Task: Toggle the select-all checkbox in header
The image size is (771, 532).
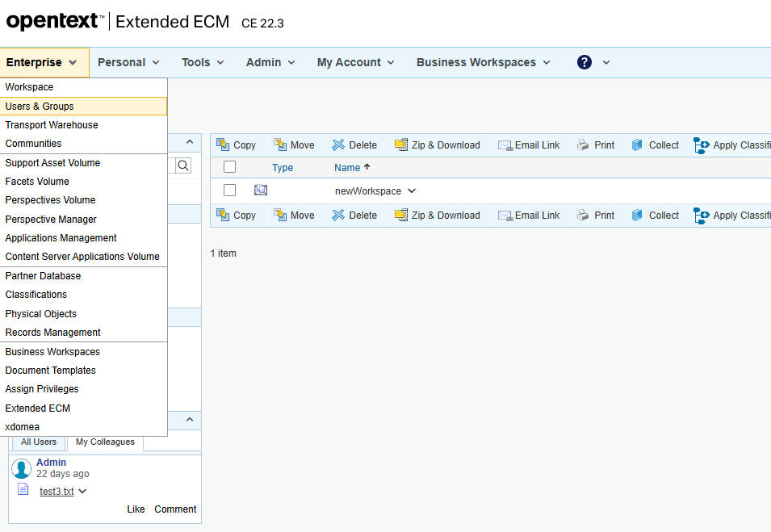Action: (230, 167)
